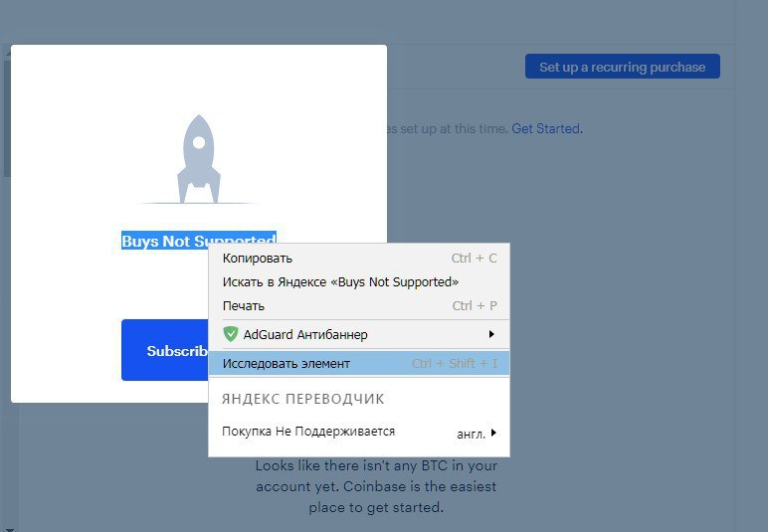
Task: Click the highlighted Buys Not Supported heading
Action: click(199, 240)
